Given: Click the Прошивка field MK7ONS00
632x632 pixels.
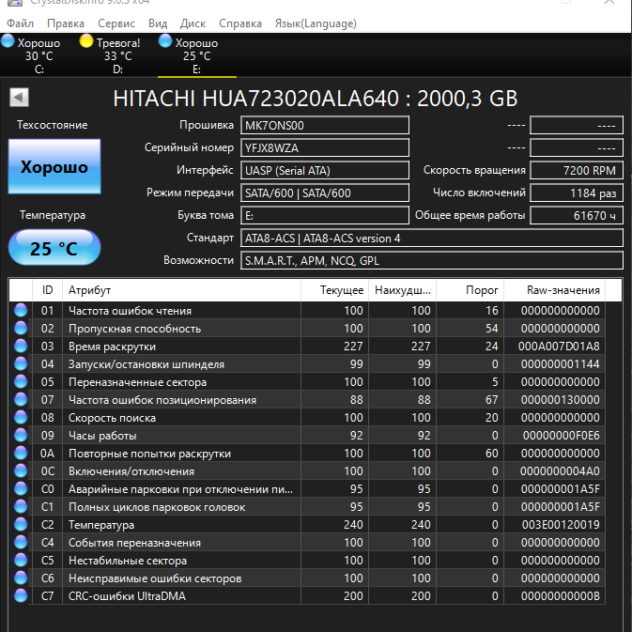Looking at the screenshot, I should coord(325,125).
